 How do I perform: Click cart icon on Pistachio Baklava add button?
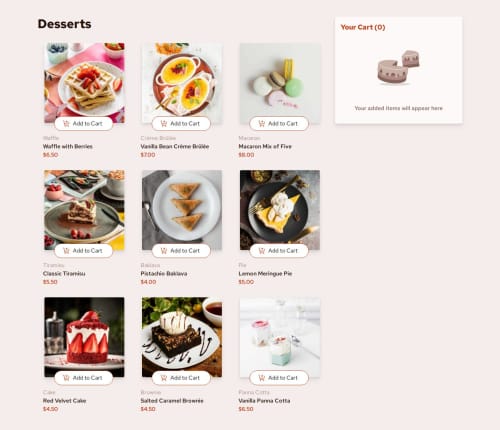(x=164, y=251)
